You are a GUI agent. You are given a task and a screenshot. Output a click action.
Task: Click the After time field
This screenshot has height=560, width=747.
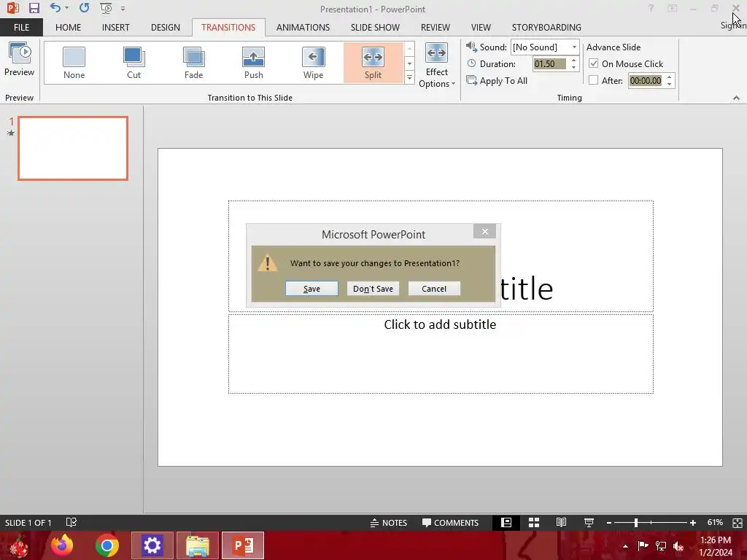click(646, 80)
